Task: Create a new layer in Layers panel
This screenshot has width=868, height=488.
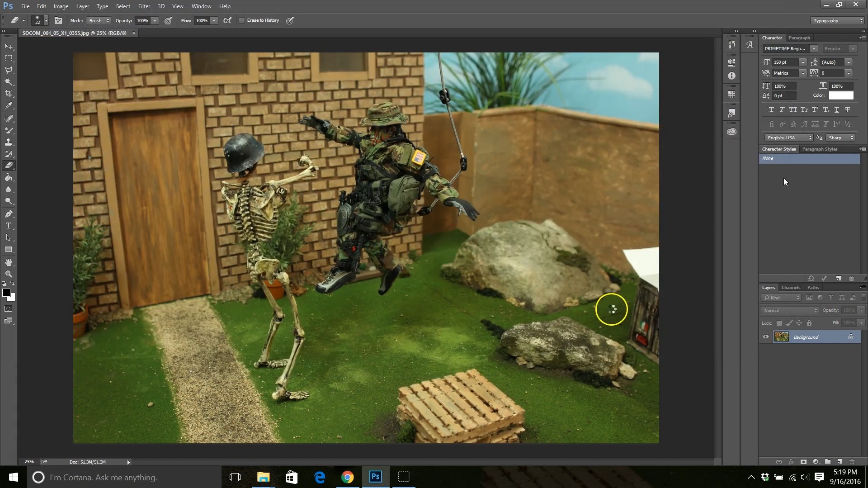Action: pos(840,462)
